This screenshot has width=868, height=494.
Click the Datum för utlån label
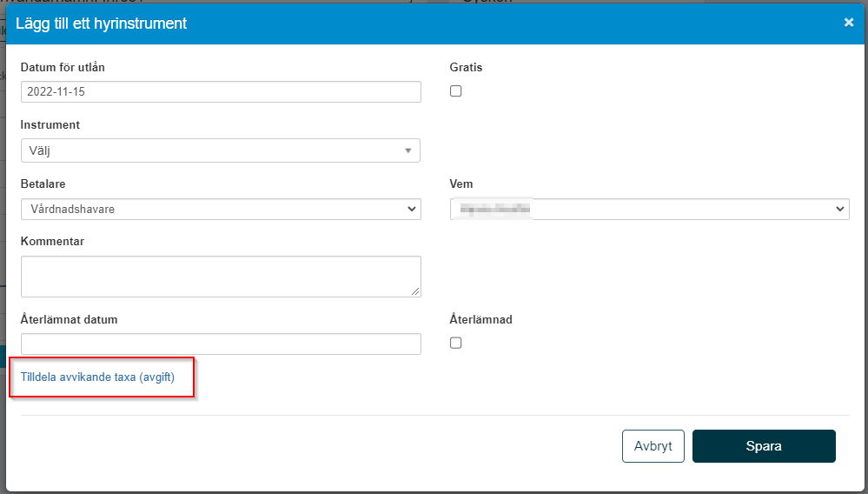click(x=63, y=68)
